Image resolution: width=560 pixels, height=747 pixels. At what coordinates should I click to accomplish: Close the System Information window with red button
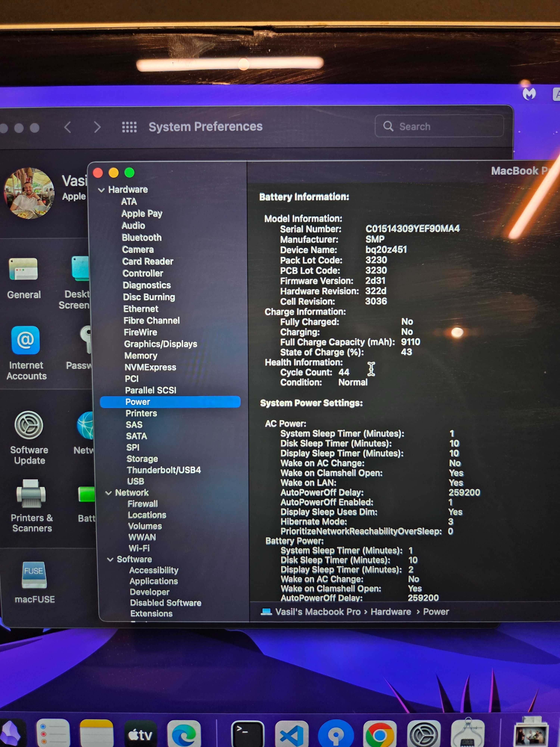98,173
